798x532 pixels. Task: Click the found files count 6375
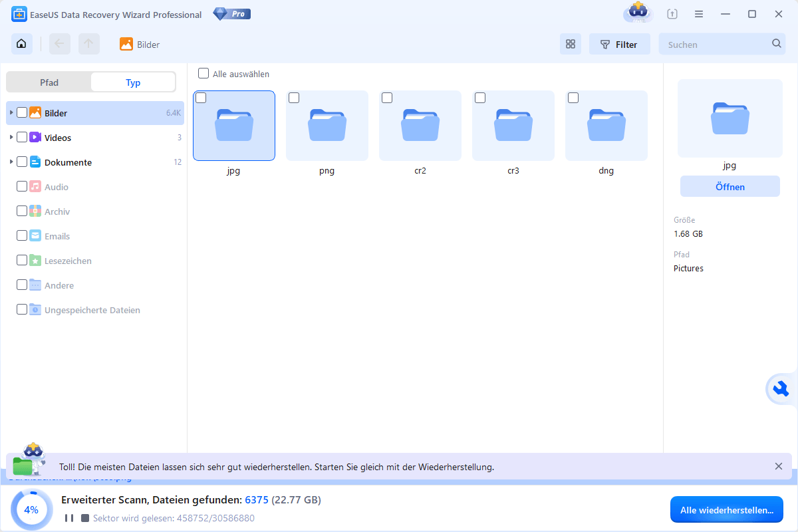pyautogui.click(x=257, y=499)
